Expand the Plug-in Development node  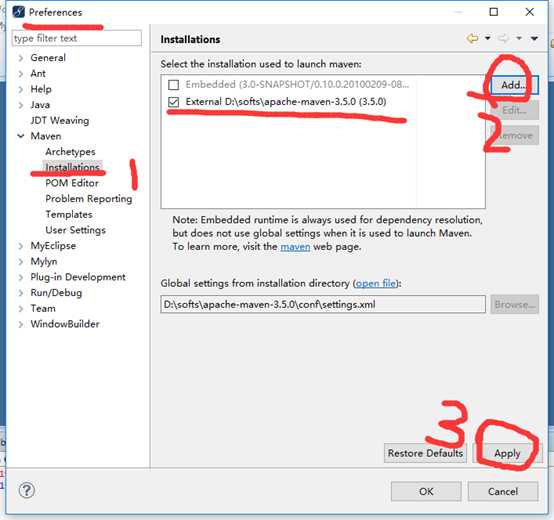pos(21,277)
